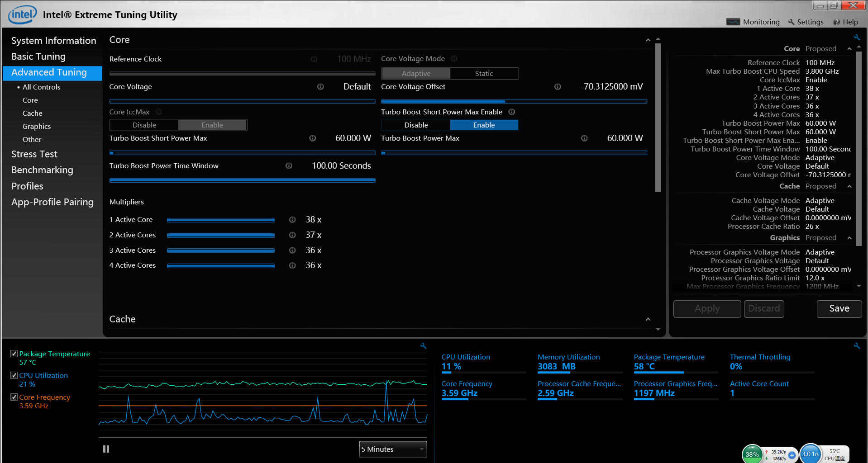Adjust the 1 Active Core multiplier slider

(221, 220)
